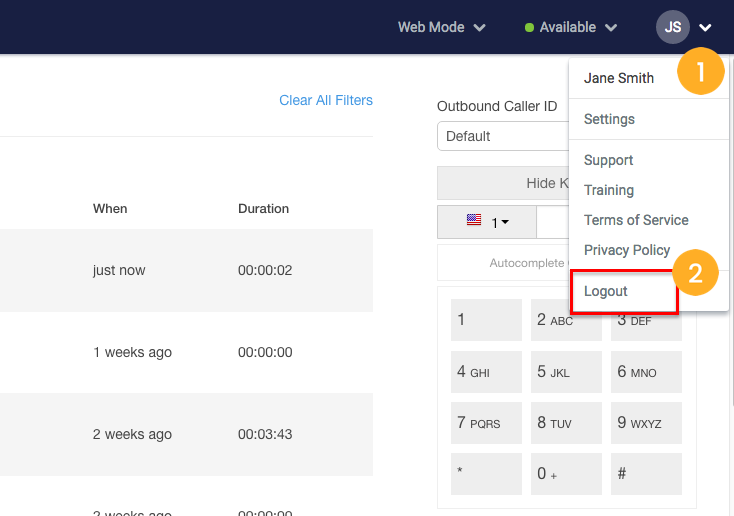
Task: Tap keypad key 9 WXYZ
Action: tap(646, 423)
